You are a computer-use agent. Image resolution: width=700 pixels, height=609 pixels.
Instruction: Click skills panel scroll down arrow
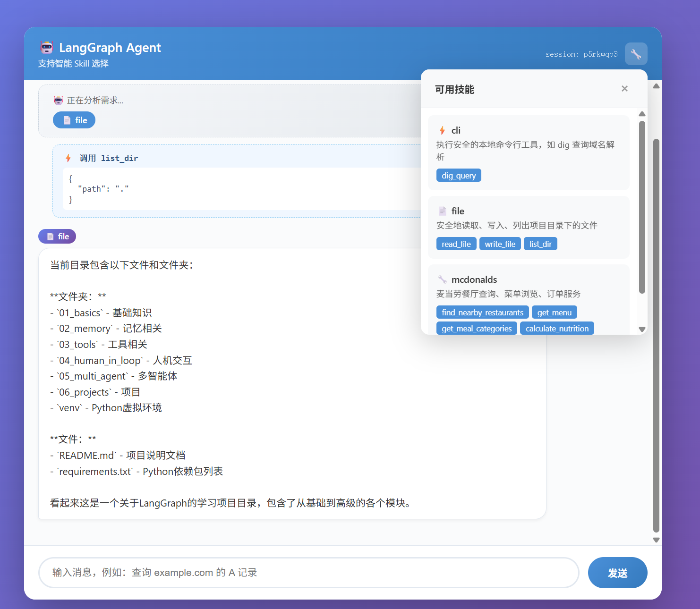tap(642, 330)
